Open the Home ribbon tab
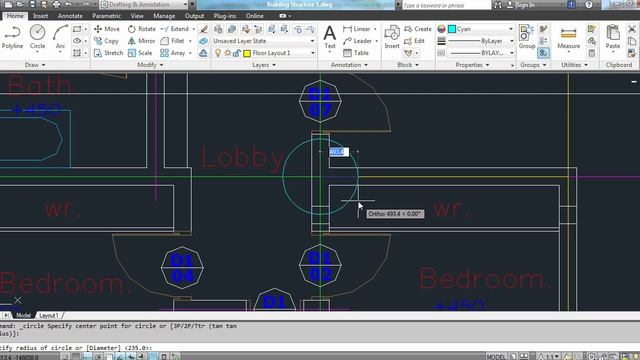This screenshot has width=640, height=360. (x=15, y=16)
